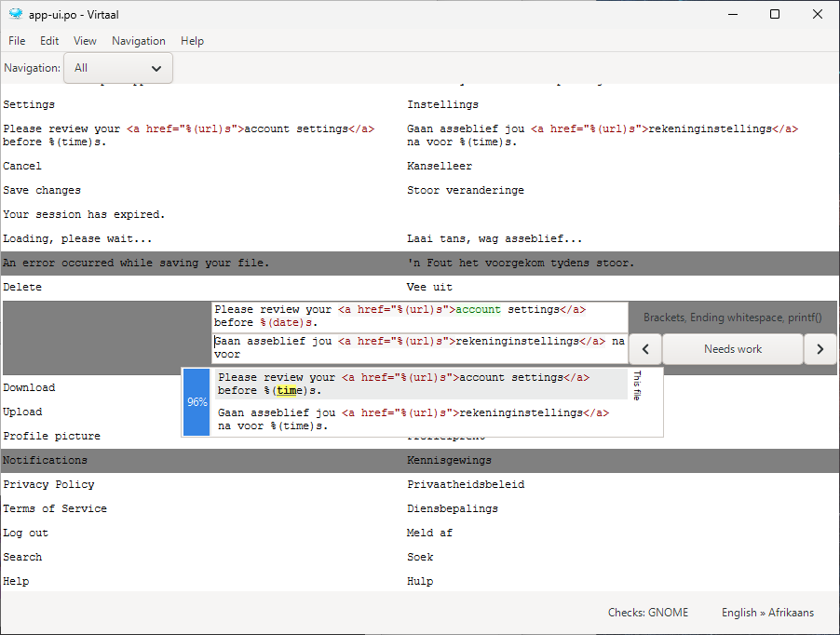The image size is (840, 635).
Task: Toggle the Needs work state button
Action: (733, 349)
